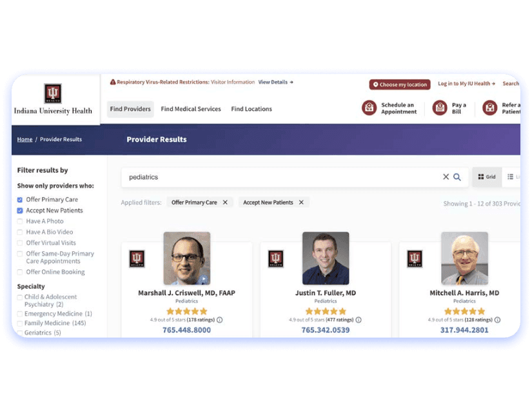This screenshot has width=532, height=411.
Task: Click info icon beside Fuller's ratings
Action: [359, 320]
